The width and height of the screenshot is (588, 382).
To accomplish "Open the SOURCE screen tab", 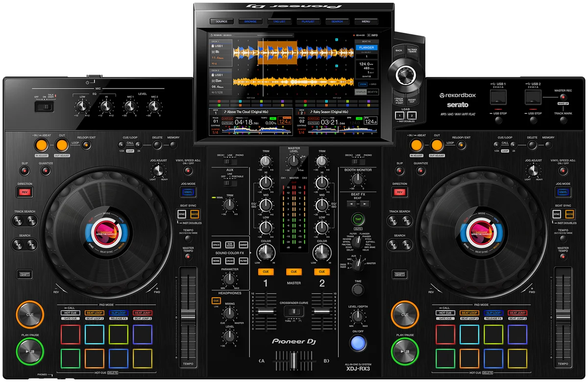I will 221,22.
